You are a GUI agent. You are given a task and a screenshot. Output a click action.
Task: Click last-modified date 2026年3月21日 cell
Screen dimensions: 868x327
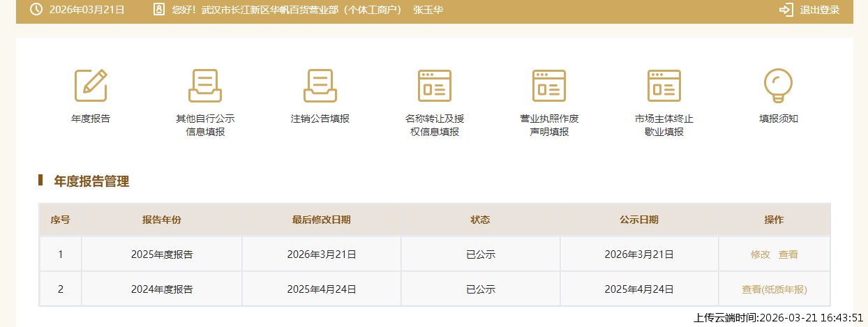pyautogui.click(x=322, y=254)
